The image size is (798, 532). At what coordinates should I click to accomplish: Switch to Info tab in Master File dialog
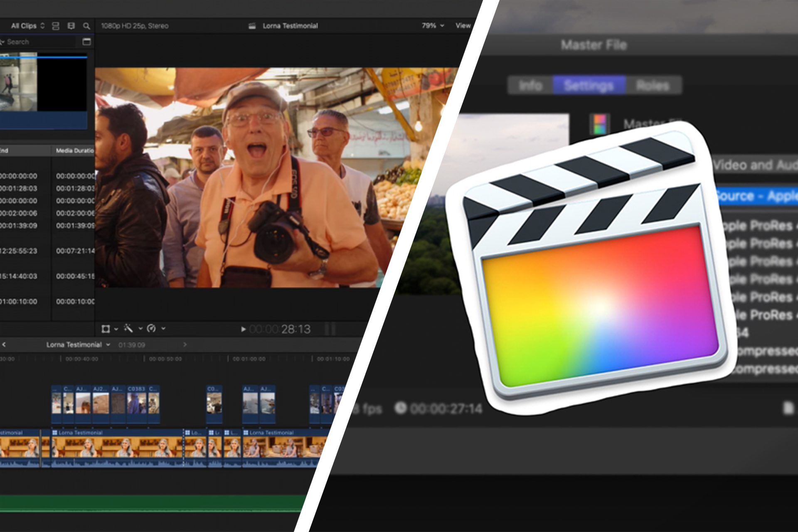[530, 86]
